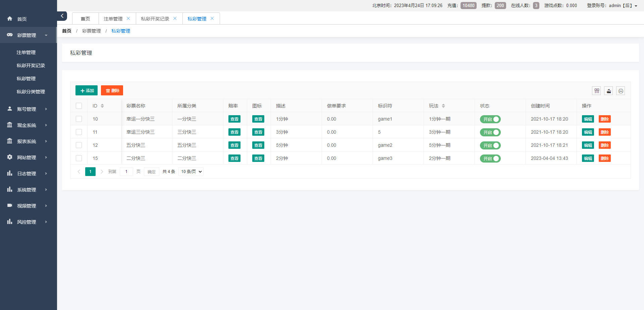Close the 私彩开奖记录 tab
The image size is (644, 310).
click(175, 18)
